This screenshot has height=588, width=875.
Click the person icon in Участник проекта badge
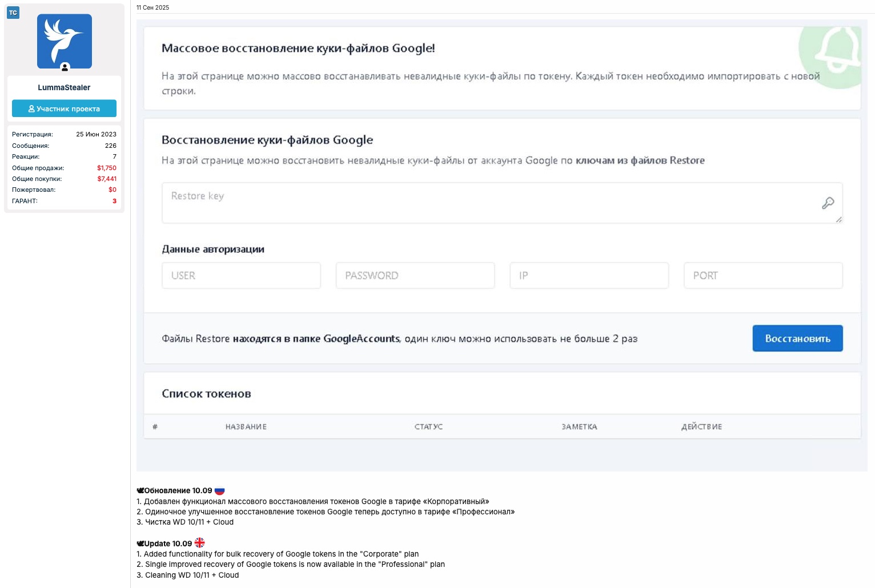tap(31, 108)
